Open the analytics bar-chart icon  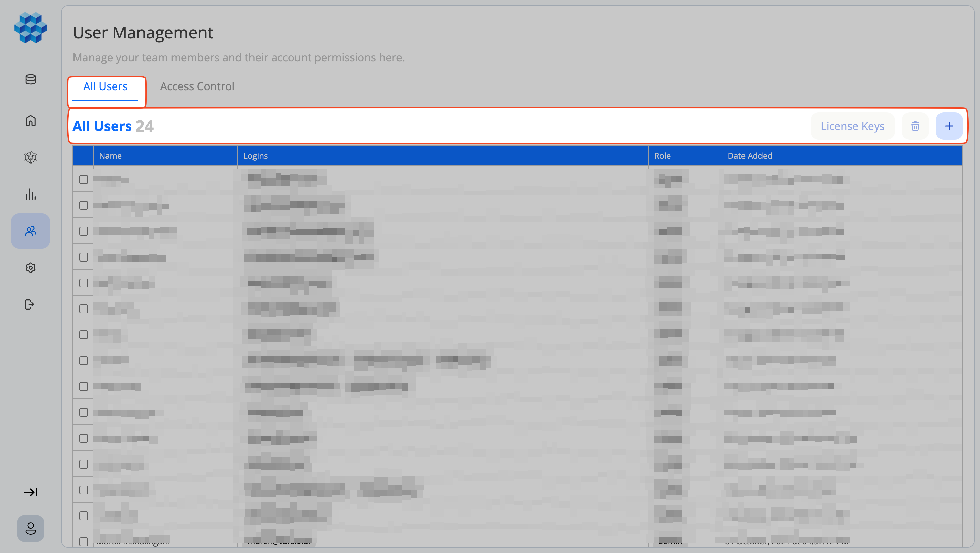30,194
